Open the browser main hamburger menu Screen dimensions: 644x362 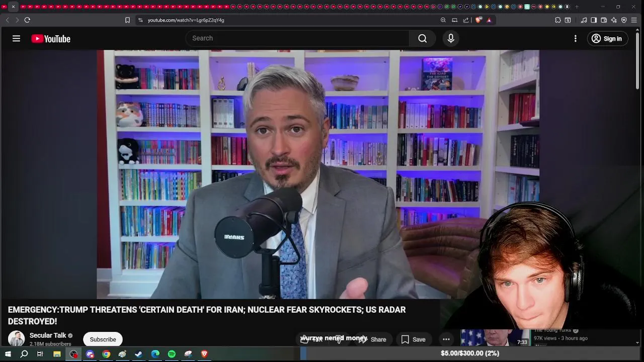(x=634, y=20)
